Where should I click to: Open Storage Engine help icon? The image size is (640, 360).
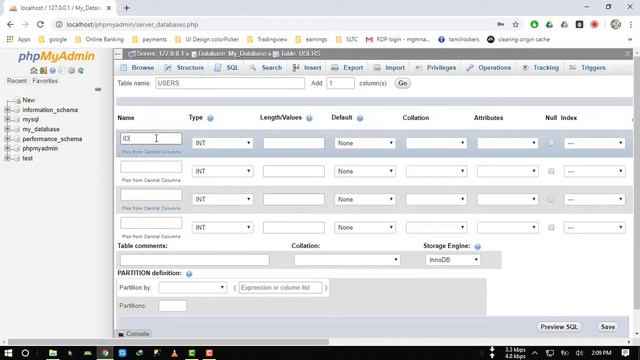coord(478,247)
